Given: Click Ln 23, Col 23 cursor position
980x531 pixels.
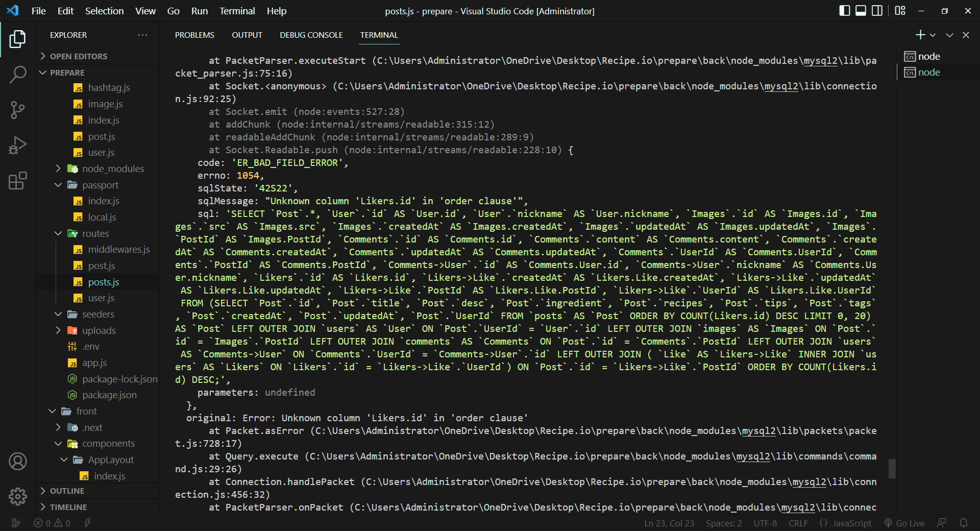Looking at the screenshot, I should pyautogui.click(x=669, y=523).
